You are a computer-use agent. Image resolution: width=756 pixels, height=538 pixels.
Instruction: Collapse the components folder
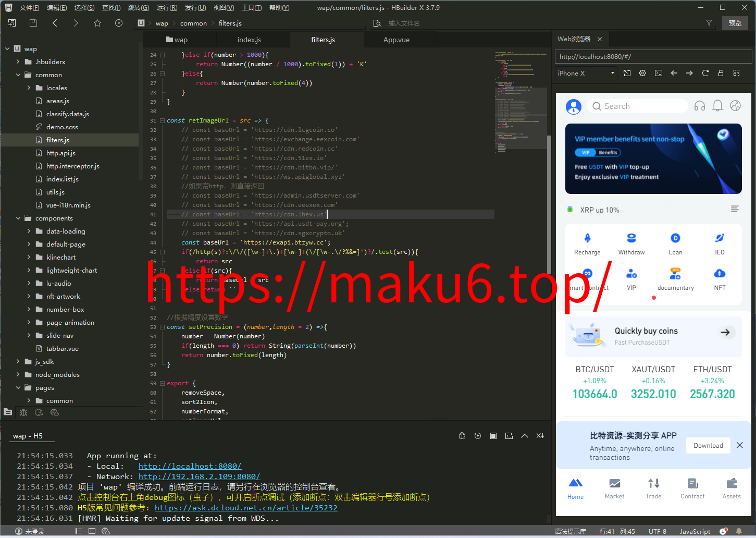(18, 218)
